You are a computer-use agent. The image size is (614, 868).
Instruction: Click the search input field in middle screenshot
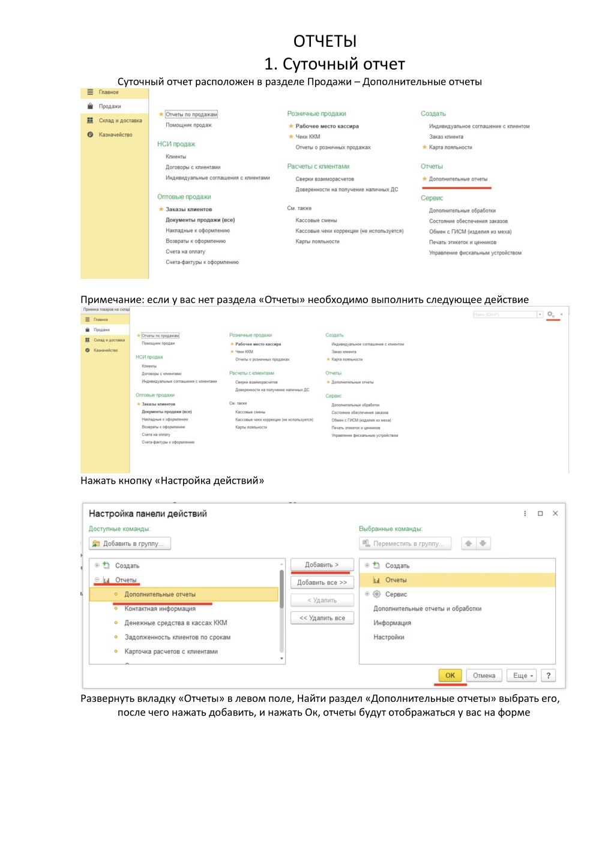(x=504, y=314)
